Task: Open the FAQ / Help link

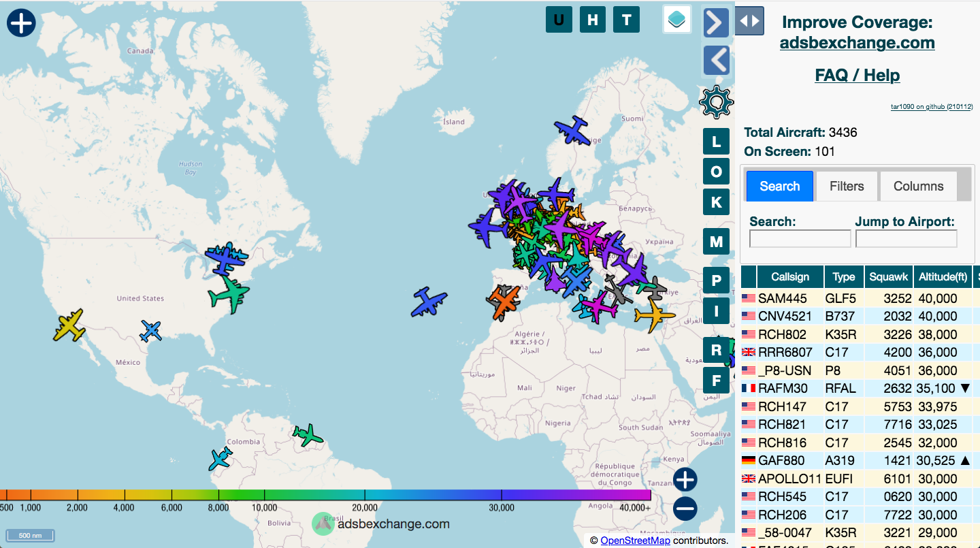Action: point(857,75)
